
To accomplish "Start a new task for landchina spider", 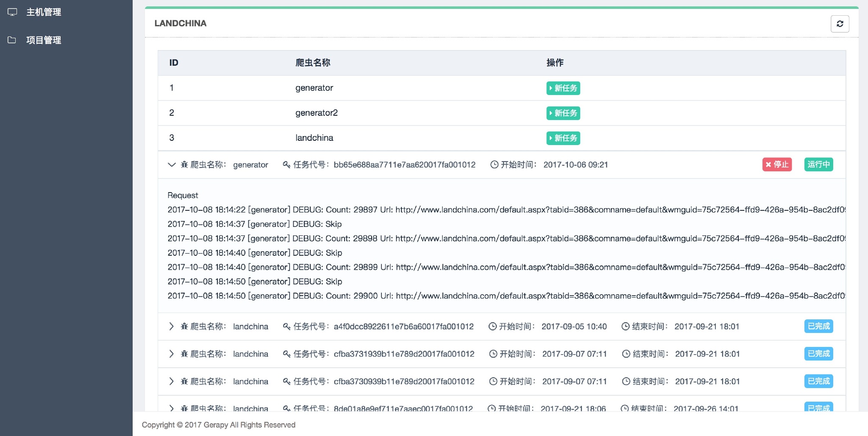I will (x=563, y=138).
